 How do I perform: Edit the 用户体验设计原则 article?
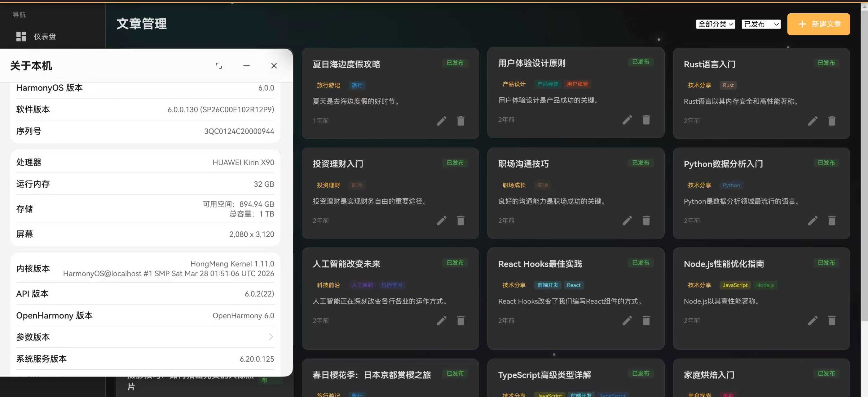point(627,120)
